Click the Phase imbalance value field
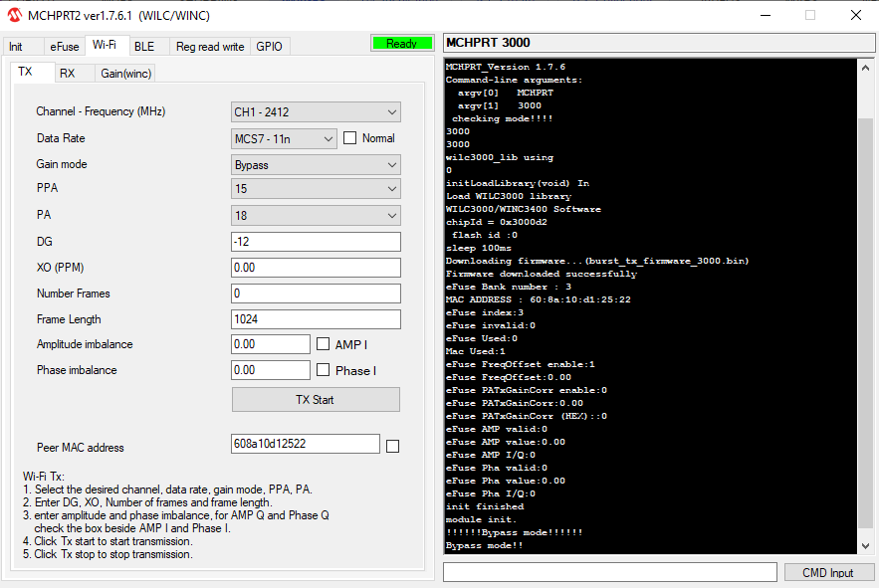 270,370
